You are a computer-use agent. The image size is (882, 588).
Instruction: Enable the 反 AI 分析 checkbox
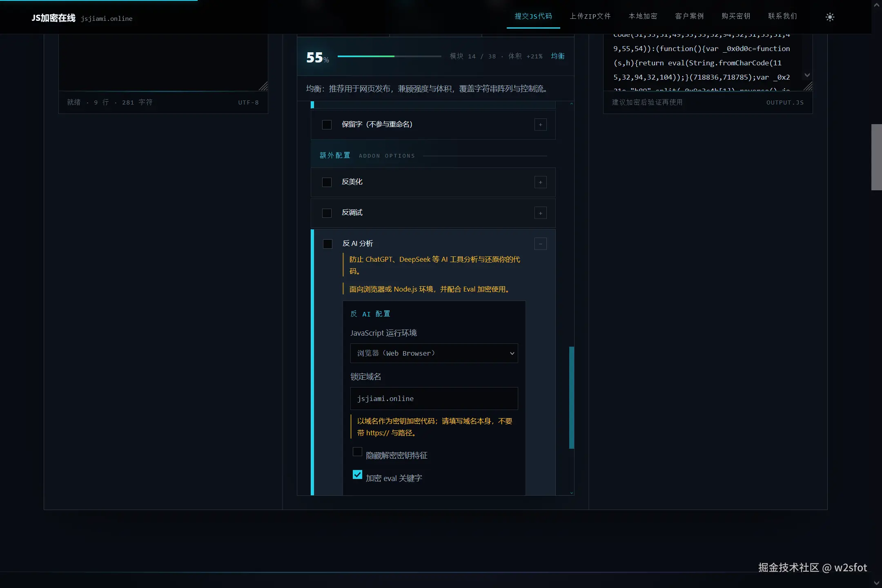click(x=327, y=244)
